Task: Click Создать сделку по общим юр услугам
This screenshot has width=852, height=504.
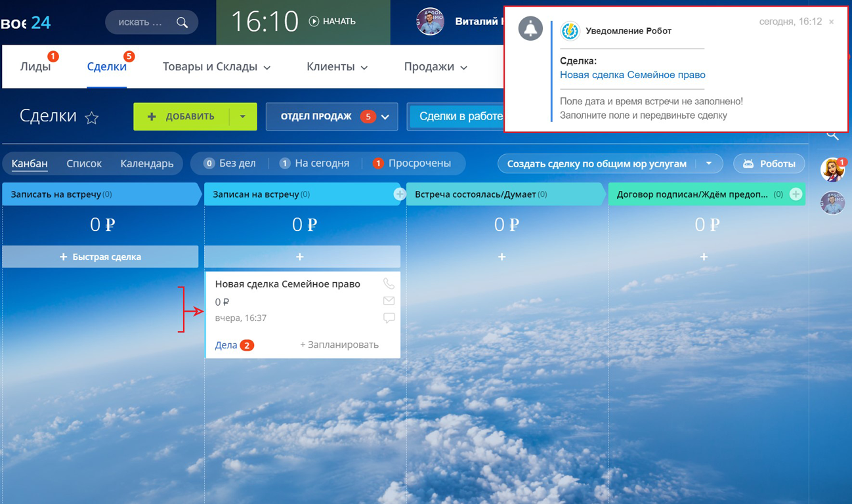Action: (x=597, y=164)
